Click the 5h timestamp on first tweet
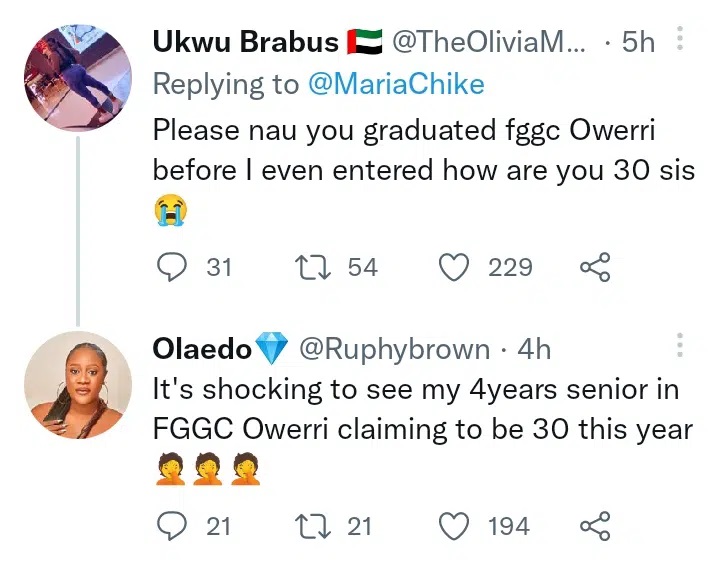This screenshot has height=566, width=714. coord(638,42)
